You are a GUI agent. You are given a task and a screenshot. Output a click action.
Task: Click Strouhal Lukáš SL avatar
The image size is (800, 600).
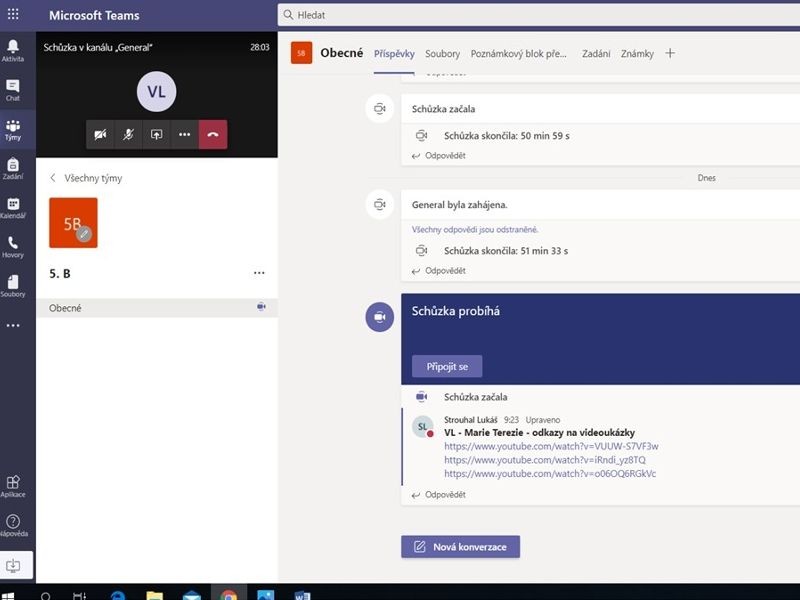[423, 427]
